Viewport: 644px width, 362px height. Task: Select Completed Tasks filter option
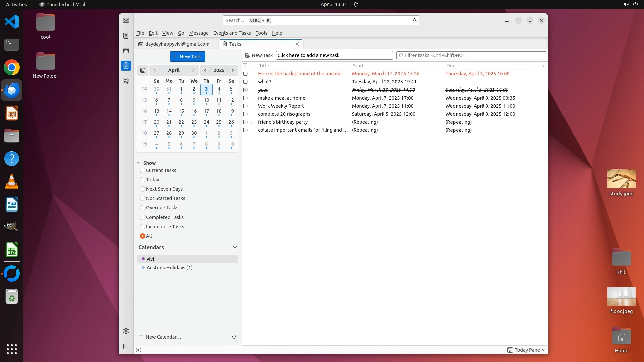click(143, 217)
